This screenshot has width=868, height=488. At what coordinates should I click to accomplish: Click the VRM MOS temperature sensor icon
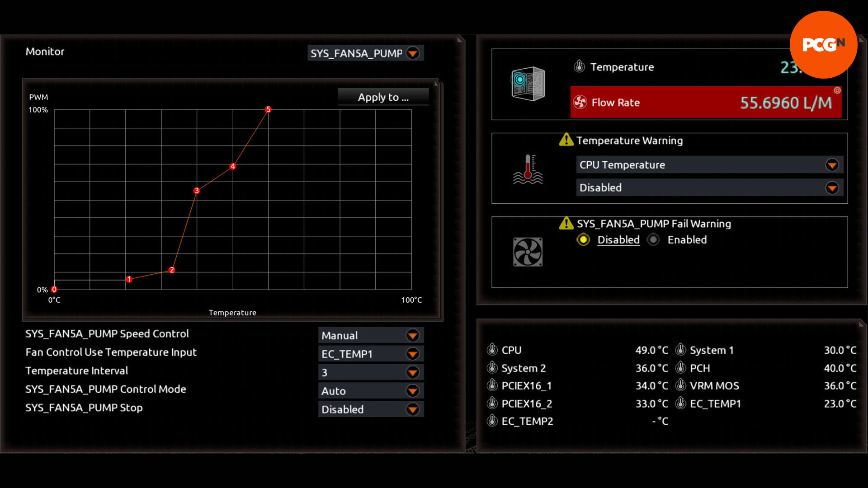click(679, 385)
